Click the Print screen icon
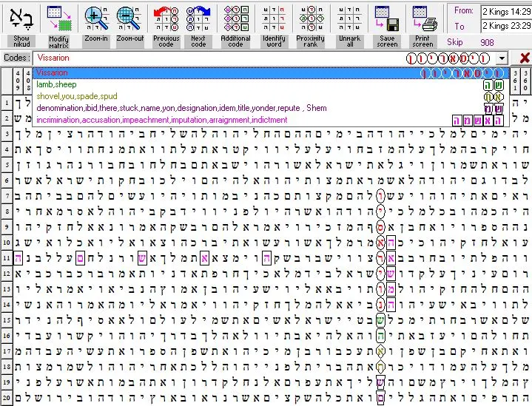The width and height of the screenshot is (532, 406). coord(425,18)
